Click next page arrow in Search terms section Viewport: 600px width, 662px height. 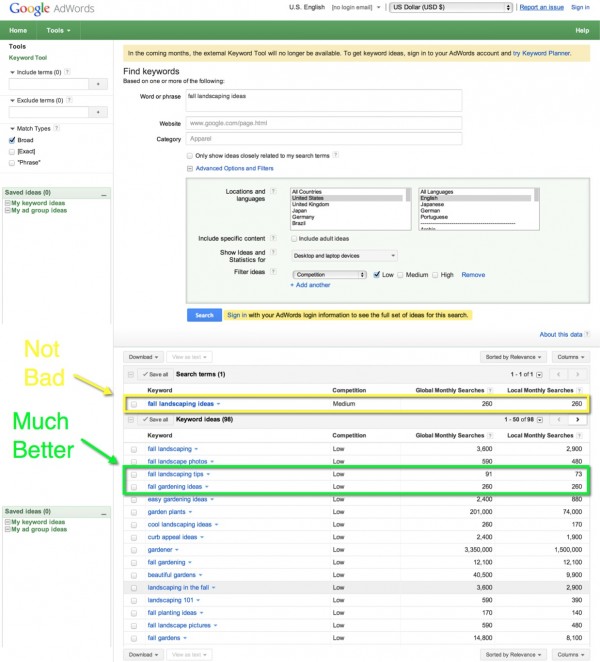coord(577,374)
